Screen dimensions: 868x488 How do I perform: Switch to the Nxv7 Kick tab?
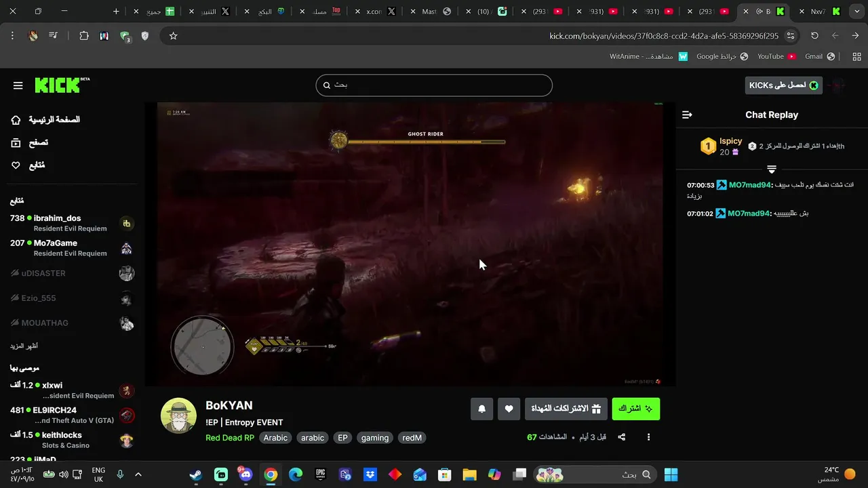pos(819,12)
